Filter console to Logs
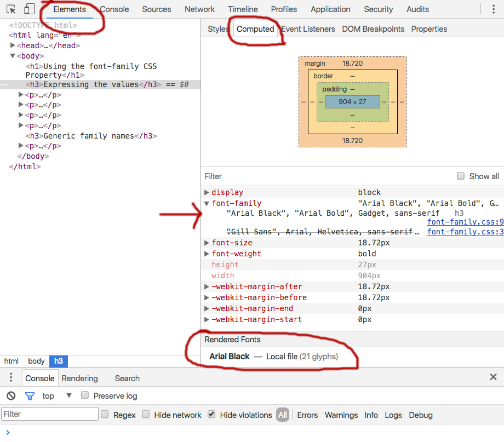 [393, 415]
